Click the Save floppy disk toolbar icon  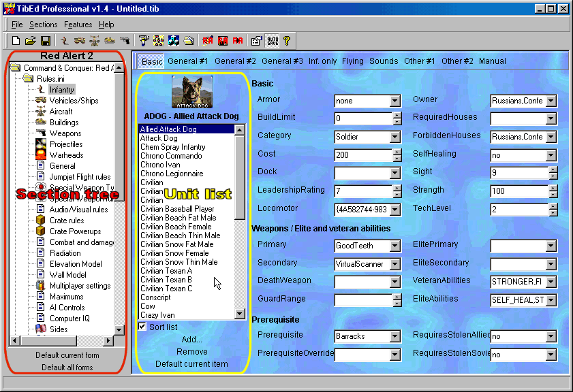pos(46,41)
